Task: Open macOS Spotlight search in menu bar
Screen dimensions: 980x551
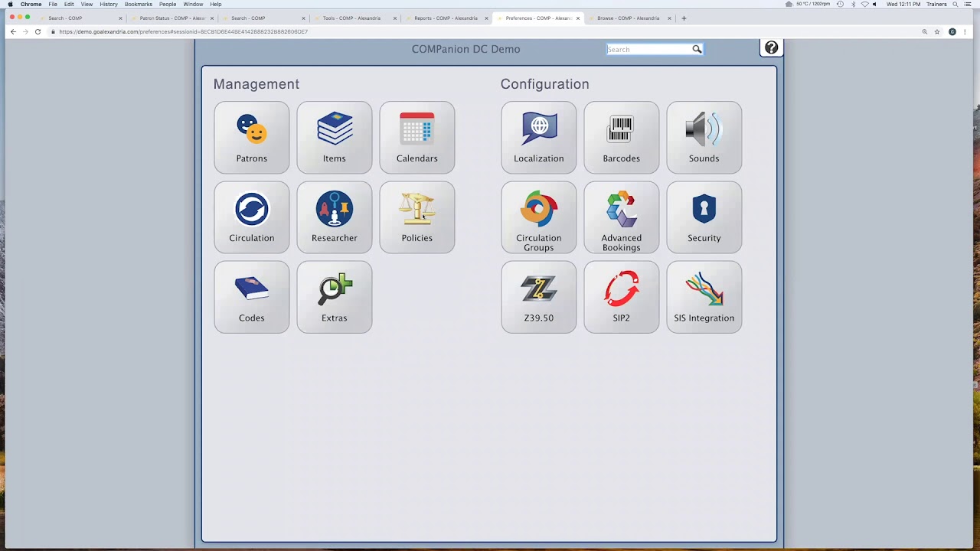Action: pyautogui.click(x=955, y=4)
